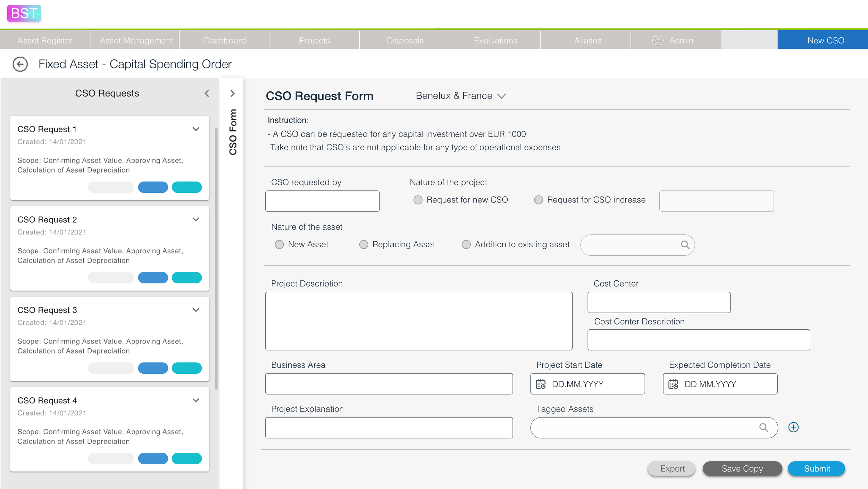The height and width of the screenshot is (489, 868).
Task: Add a tagged asset using the plus icon
Action: (x=793, y=427)
